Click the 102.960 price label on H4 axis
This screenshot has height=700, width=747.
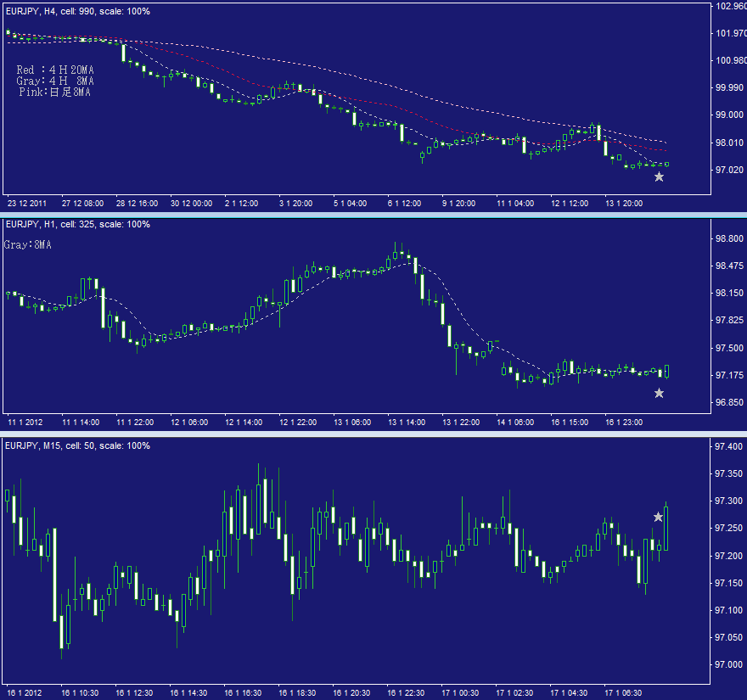pyautogui.click(x=731, y=6)
